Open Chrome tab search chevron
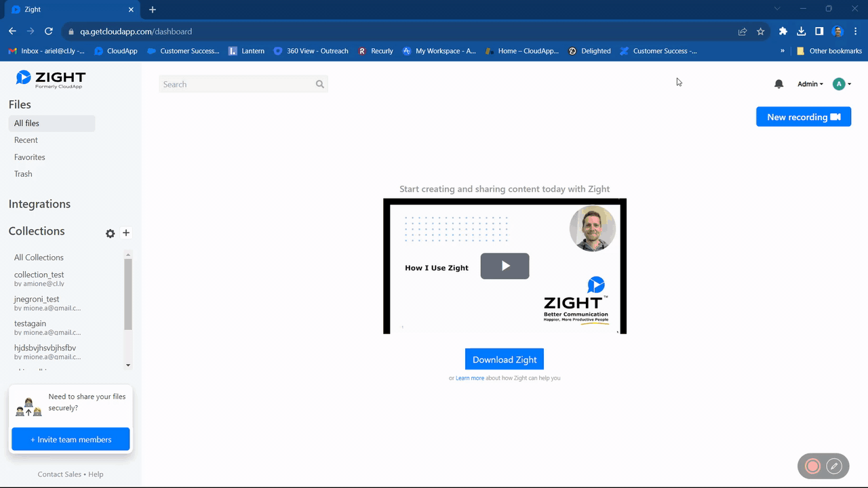Image resolution: width=868 pixels, height=488 pixels. pyautogui.click(x=777, y=9)
